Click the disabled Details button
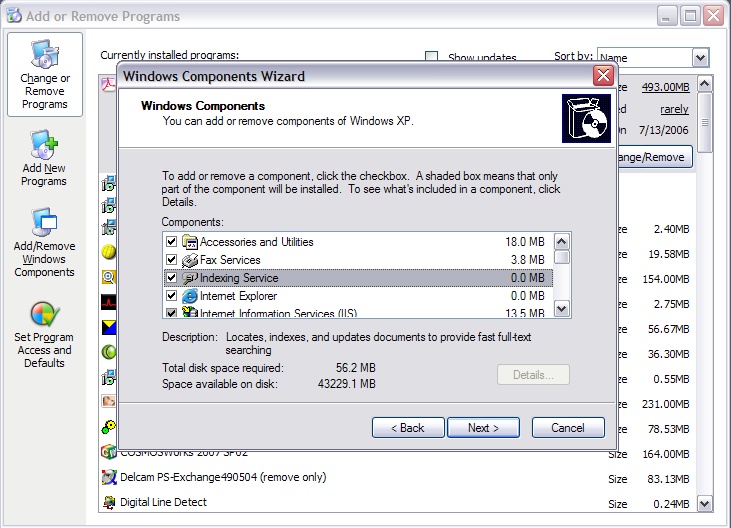 click(x=533, y=375)
